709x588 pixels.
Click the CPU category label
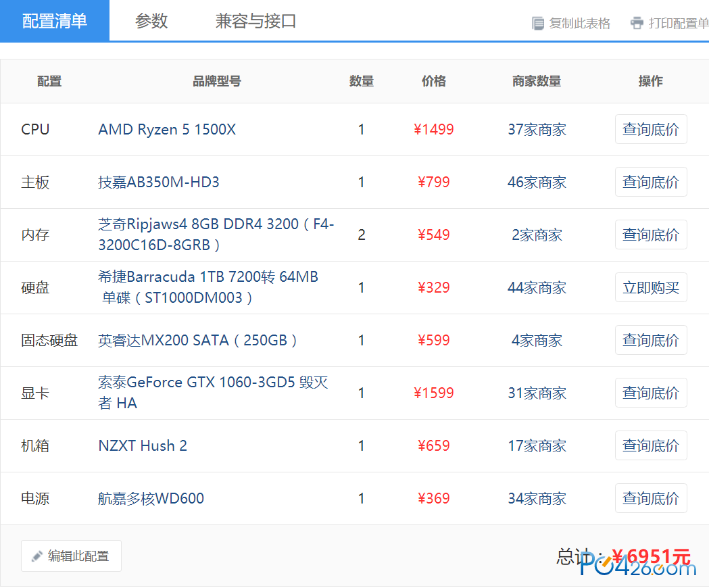pos(35,129)
